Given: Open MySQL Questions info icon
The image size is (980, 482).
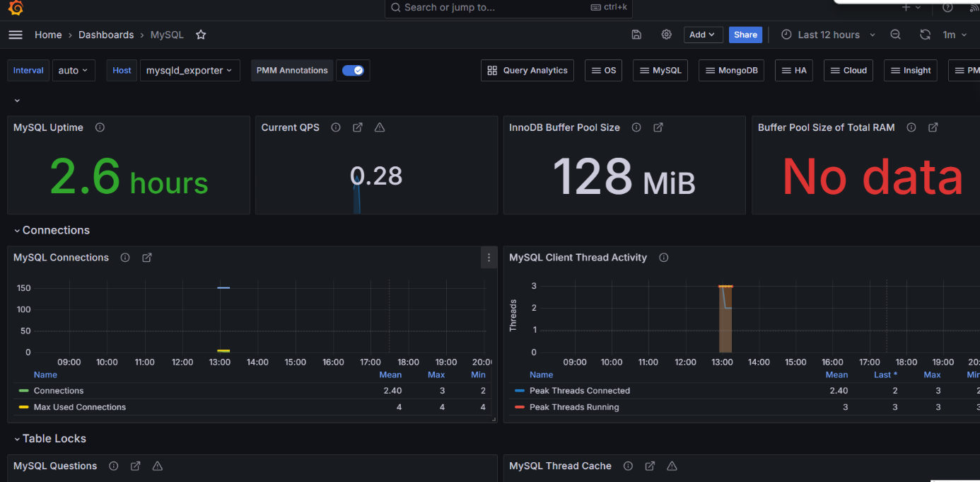Looking at the screenshot, I should [x=113, y=466].
